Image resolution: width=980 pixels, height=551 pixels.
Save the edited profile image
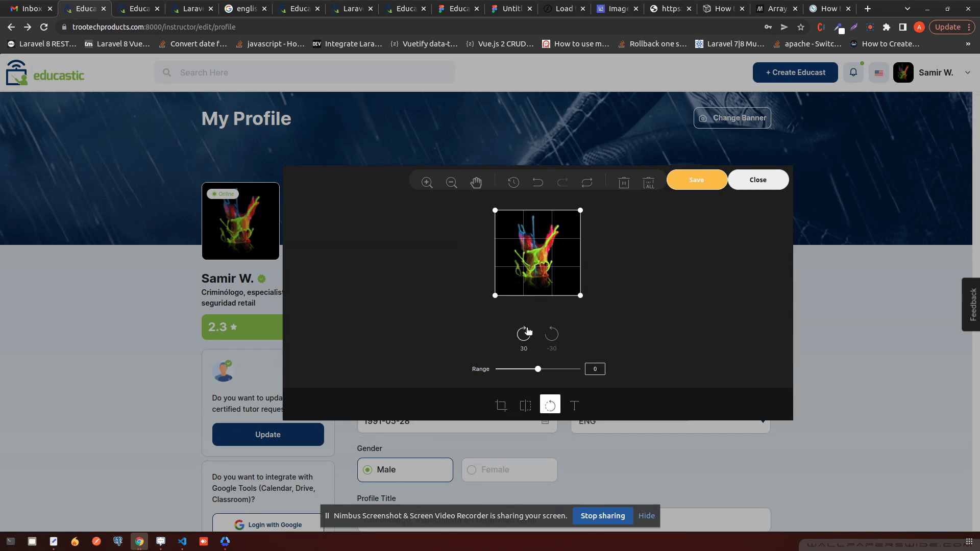click(x=697, y=180)
